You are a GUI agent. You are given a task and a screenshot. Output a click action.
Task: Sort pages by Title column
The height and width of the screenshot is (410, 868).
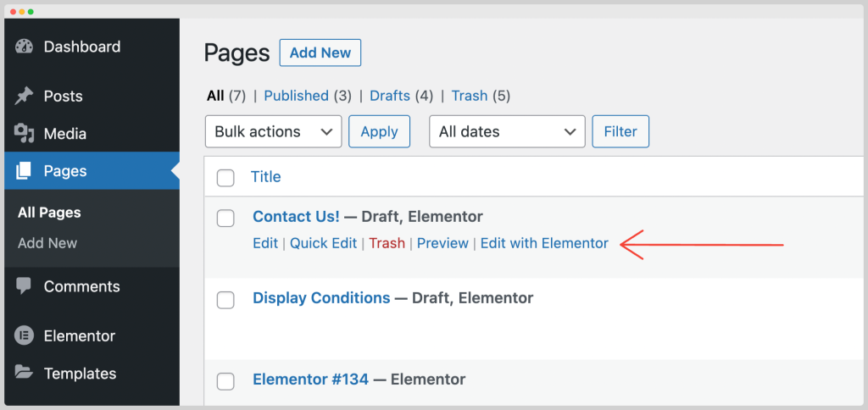tap(265, 177)
